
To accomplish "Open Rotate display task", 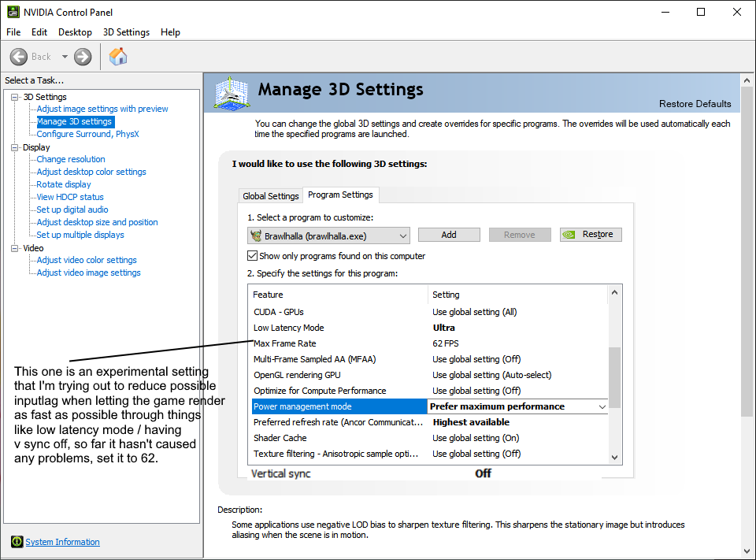I will coord(64,184).
